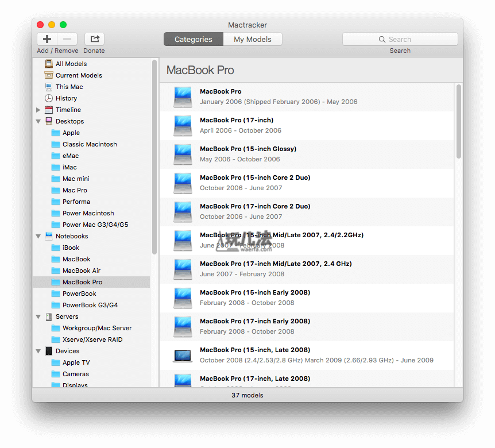Click the This Mac computer icon
The height and width of the screenshot is (448, 495).
[x=49, y=87]
